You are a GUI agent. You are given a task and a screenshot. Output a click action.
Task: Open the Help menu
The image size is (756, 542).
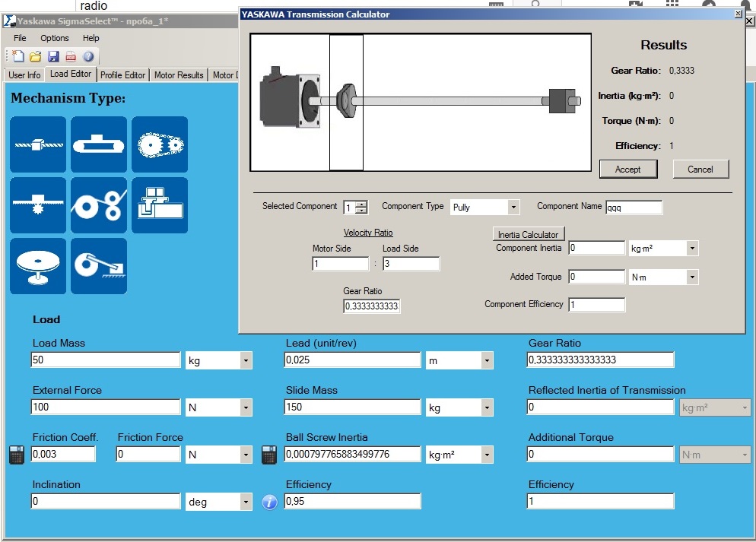pyautogui.click(x=91, y=38)
